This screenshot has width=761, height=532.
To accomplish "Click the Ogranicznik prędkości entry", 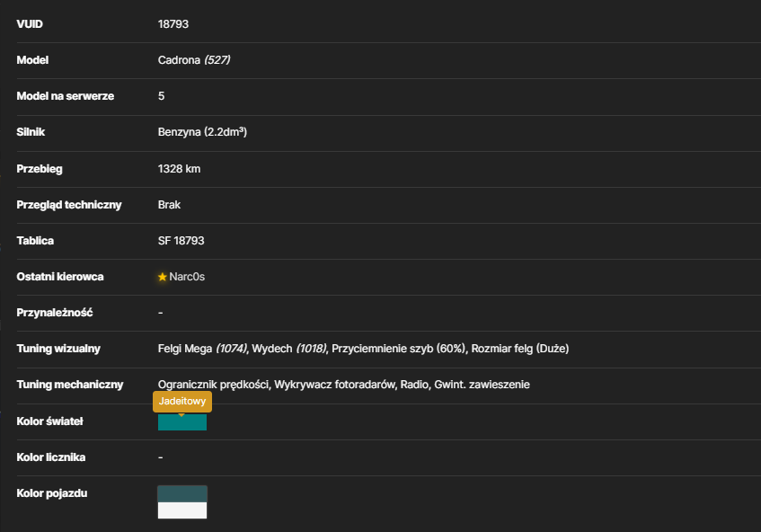I will click(x=213, y=385).
